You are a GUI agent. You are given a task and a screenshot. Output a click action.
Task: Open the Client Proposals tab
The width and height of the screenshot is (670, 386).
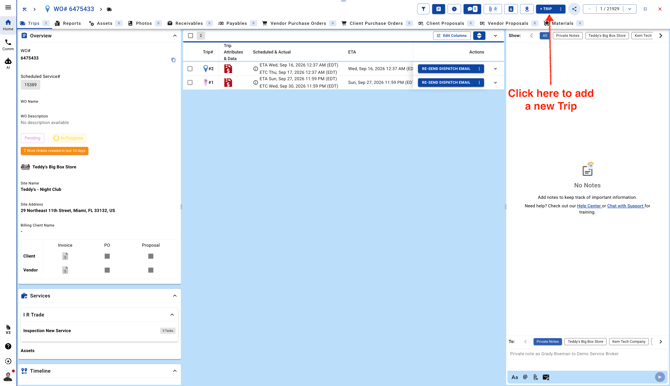tap(446, 24)
